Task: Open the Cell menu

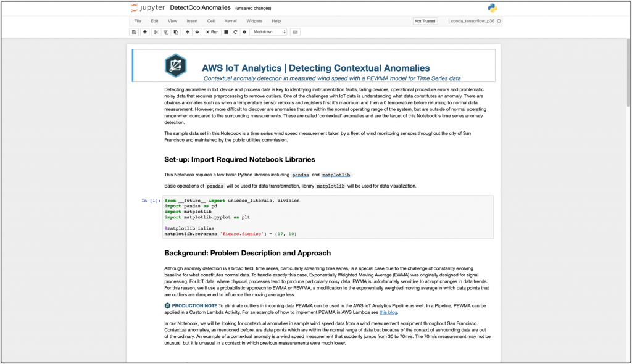Action: click(x=211, y=21)
